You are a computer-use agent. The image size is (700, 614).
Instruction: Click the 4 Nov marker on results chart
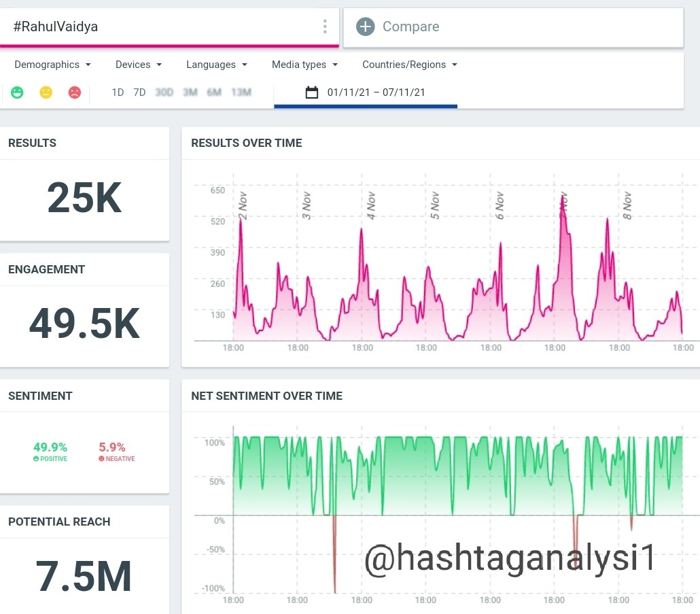(371, 205)
